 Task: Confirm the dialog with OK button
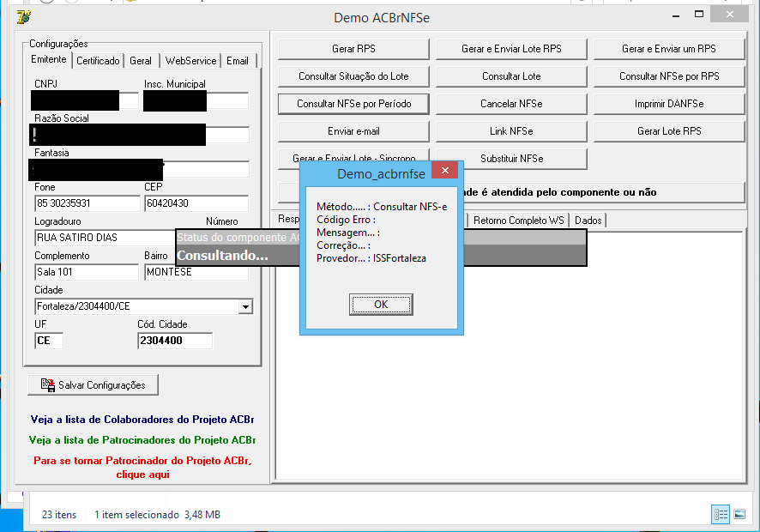coord(381,305)
